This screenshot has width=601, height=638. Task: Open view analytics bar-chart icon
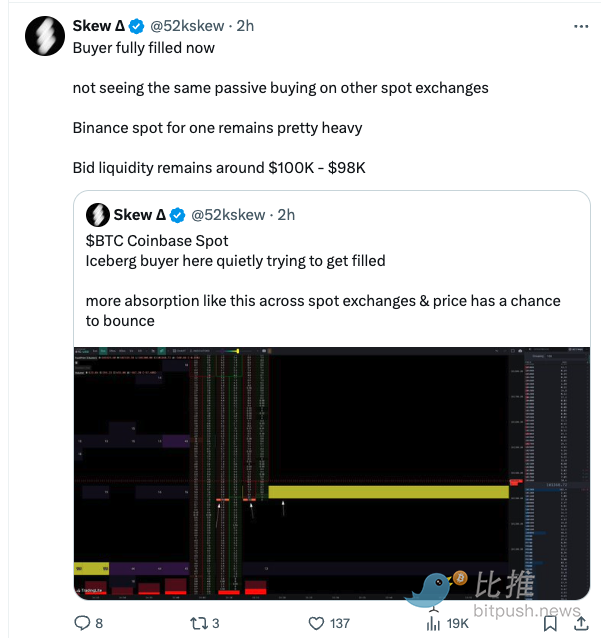(x=434, y=623)
